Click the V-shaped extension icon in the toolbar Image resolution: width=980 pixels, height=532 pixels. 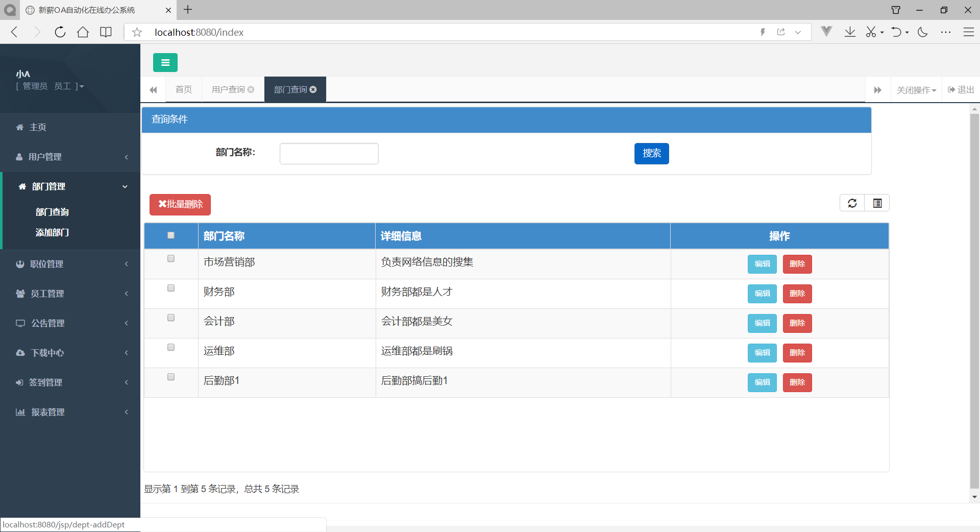[x=827, y=32]
